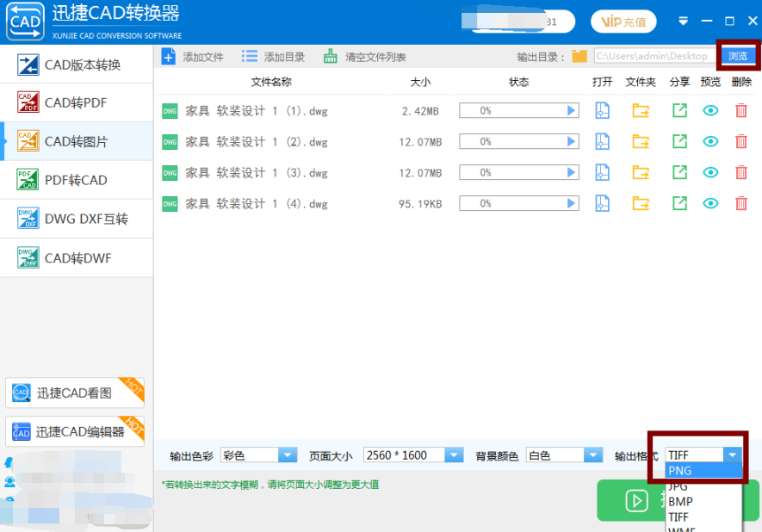The height and width of the screenshot is (532, 762).
Task: Expand the 页面大小 2560 * 1600 dropdown
Action: [x=454, y=455]
